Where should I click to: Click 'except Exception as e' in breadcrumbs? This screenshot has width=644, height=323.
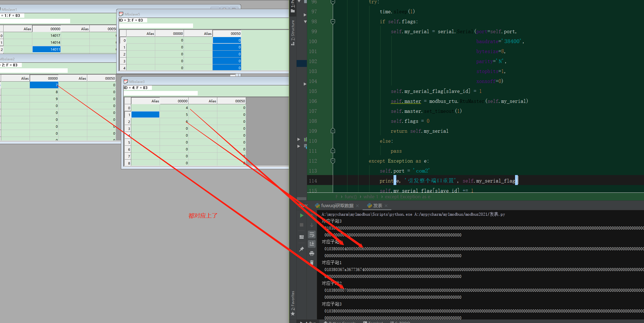click(x=407, y=197)
